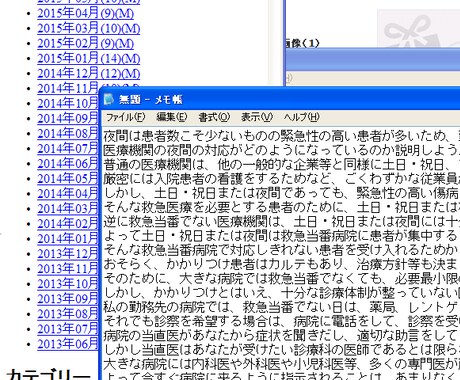Click the Notepad line starting 普通の医療機関は
Image resolution: width=460 pixels, height=380 pixels.
[281, 165]
